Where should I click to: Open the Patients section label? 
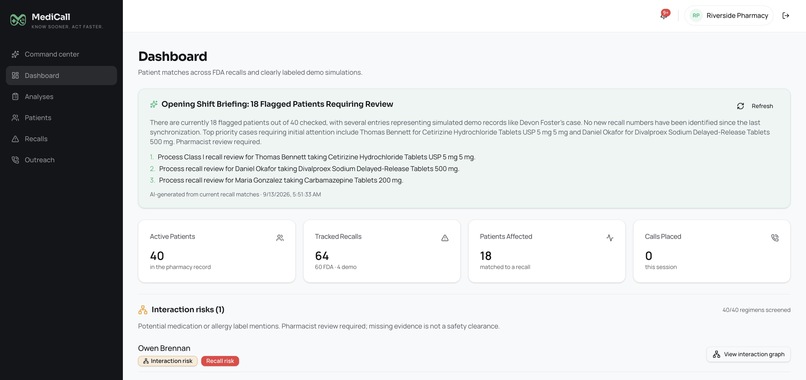(x=38, y=118)
